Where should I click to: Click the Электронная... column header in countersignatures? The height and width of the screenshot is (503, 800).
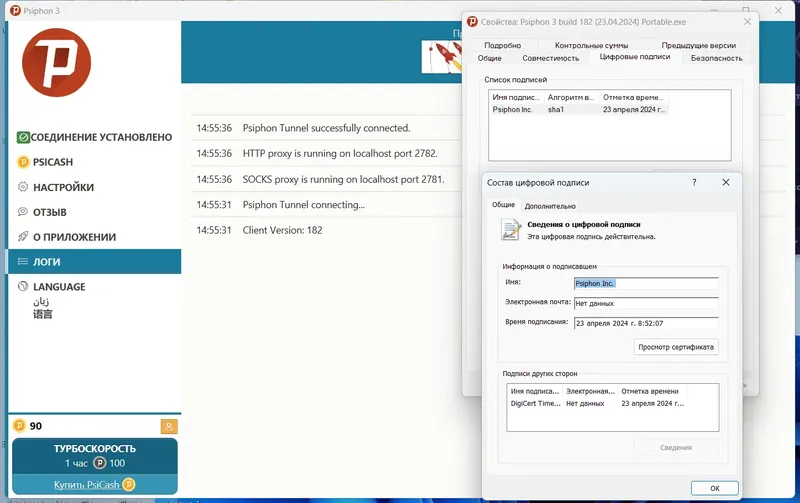tap(590, 391)
